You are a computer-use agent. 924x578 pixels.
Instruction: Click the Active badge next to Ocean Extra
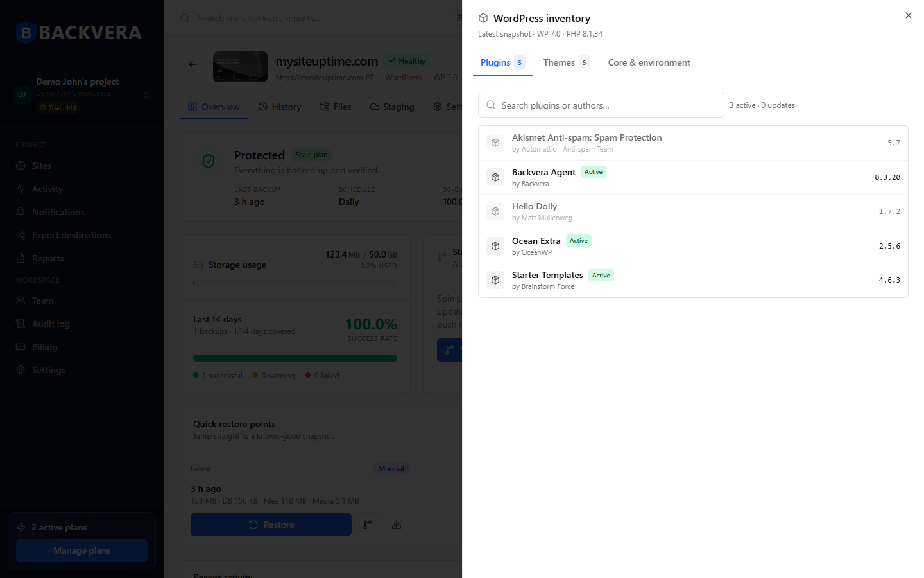[579, 240]
